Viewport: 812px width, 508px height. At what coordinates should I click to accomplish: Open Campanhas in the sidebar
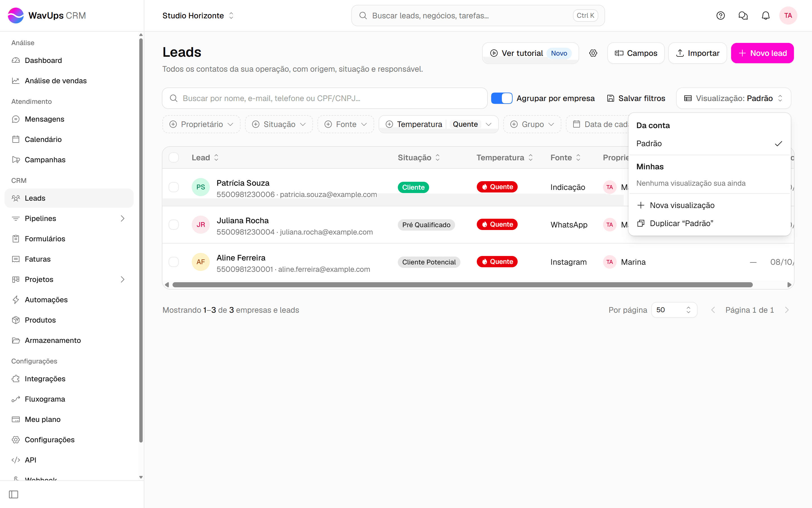69,159
